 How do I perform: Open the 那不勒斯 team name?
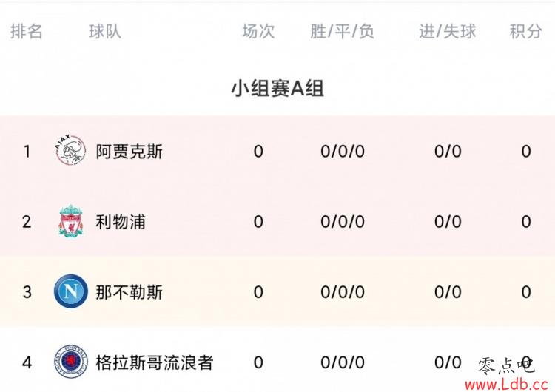click(129, 292)
